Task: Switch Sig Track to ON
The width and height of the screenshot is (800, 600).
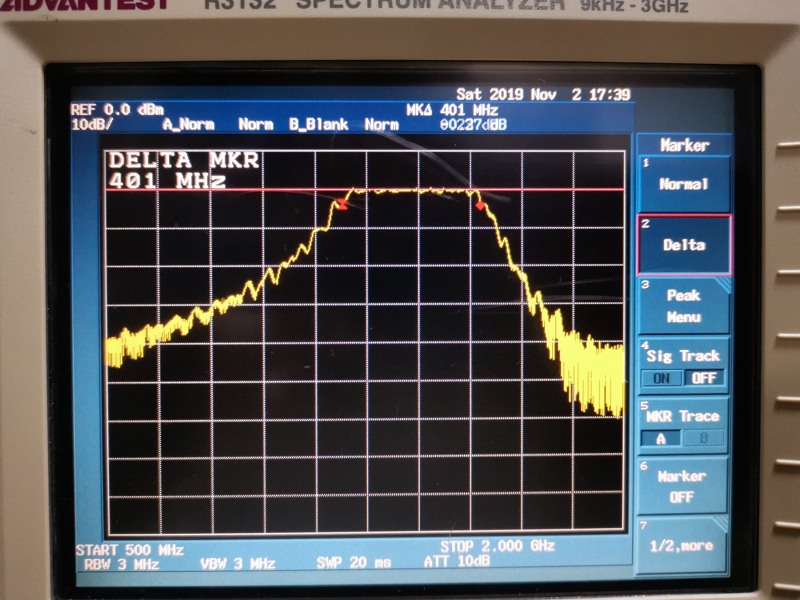Action: [x=661, y=378]
